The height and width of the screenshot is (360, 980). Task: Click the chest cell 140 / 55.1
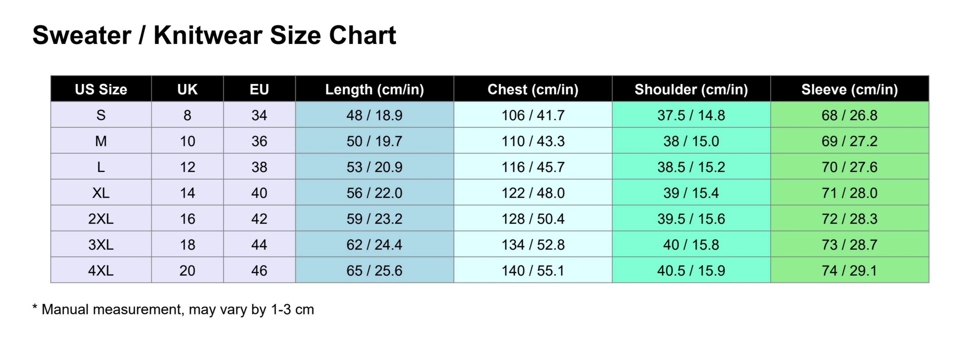pos(533,270)
